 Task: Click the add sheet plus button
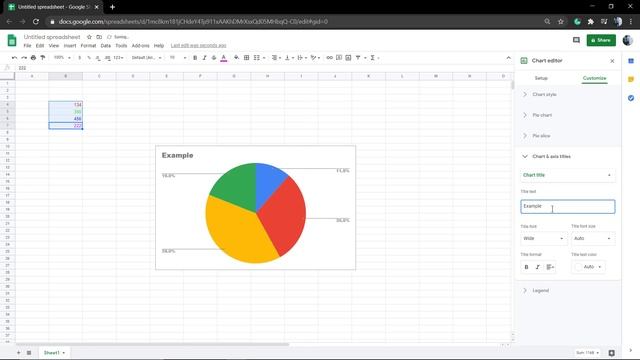point(18,353)
